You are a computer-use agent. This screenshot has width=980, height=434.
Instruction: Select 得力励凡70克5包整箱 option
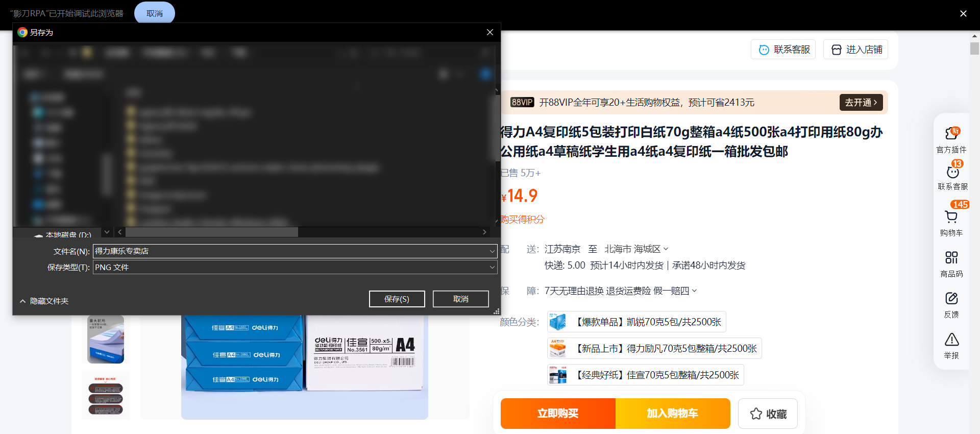coord(654,348)
